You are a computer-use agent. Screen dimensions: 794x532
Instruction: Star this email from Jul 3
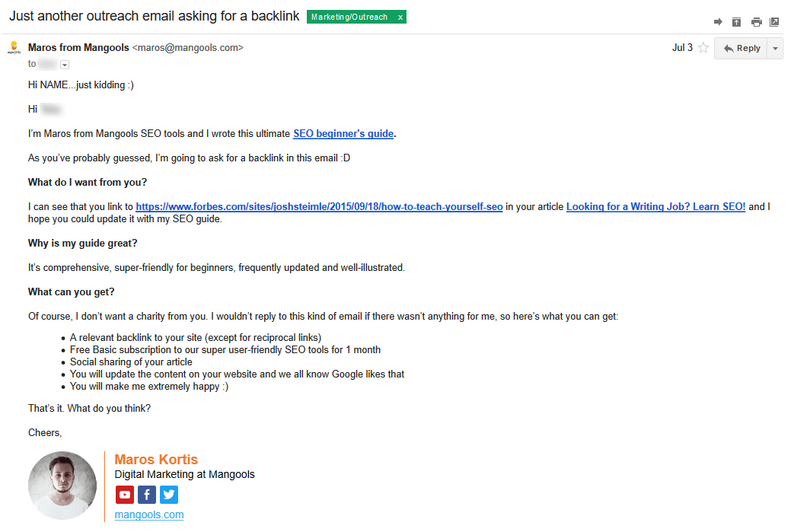click(x=703, y=48)
